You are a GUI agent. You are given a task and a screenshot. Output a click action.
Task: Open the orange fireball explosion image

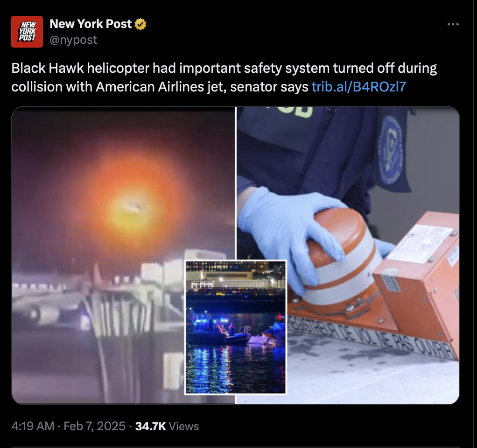pyautogui.click(x=123, y=255)
